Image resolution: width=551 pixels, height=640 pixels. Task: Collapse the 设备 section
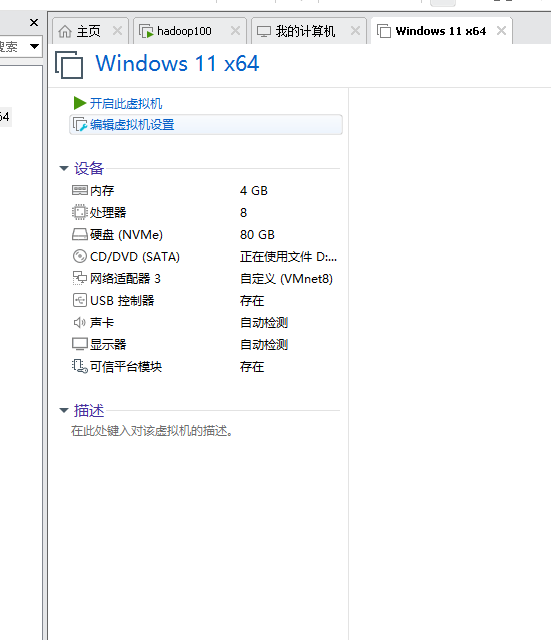click(x=64, y=168)
